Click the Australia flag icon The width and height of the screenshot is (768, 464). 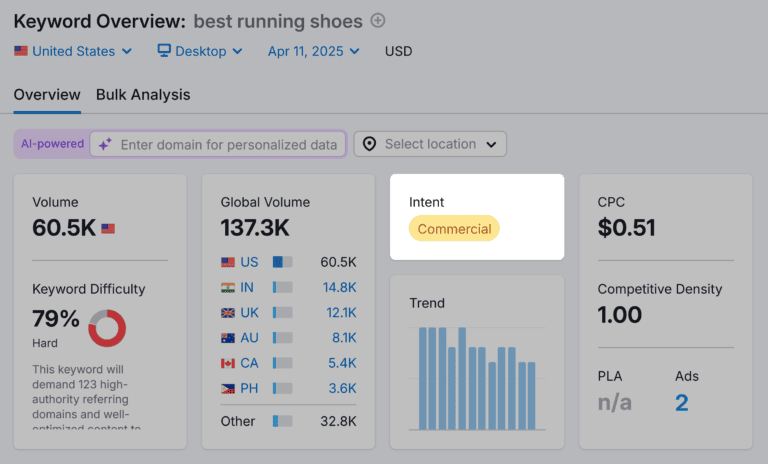point(228,338)
